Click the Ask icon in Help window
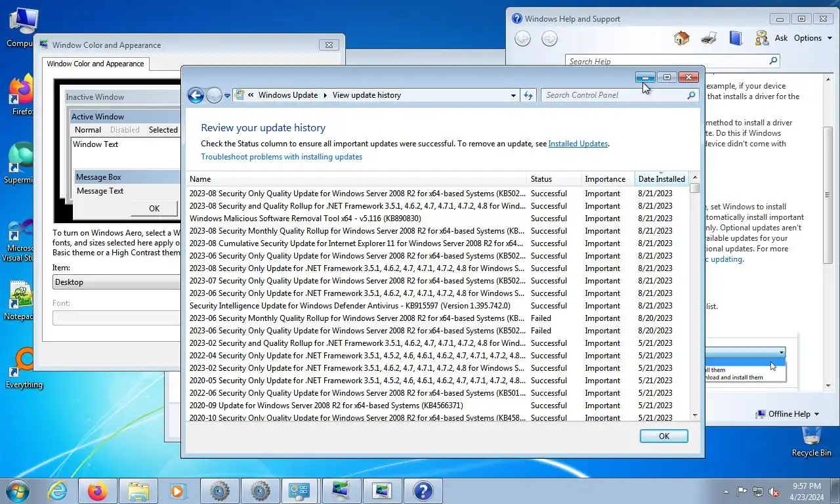The height and width of the screenshot is (504, 840). 762,38
